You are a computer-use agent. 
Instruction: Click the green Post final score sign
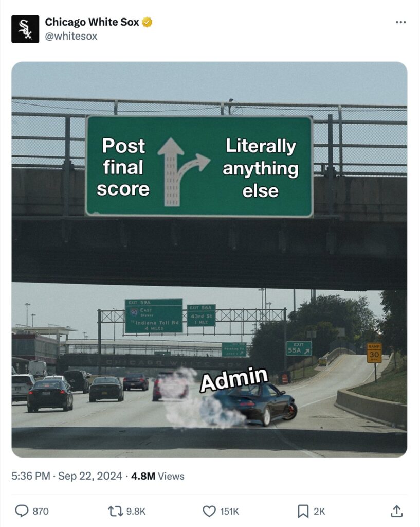(x=199, y=167)
